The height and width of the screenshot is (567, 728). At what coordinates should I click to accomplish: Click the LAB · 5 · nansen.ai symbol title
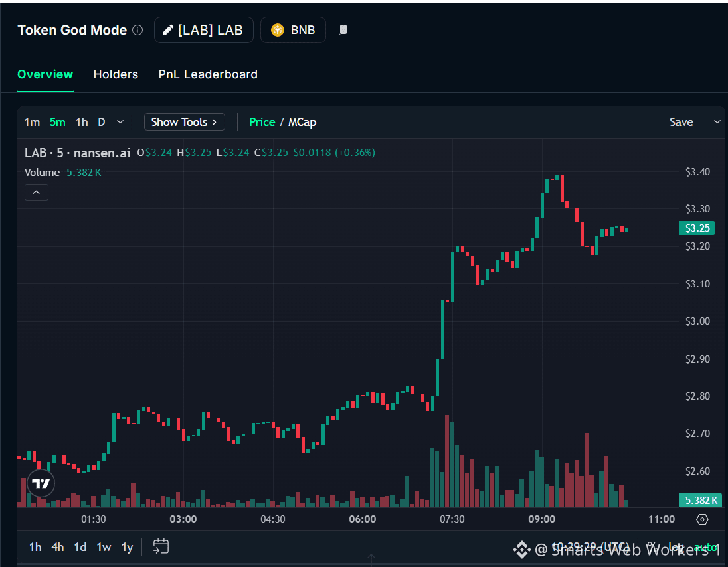(x=78, y=153)
